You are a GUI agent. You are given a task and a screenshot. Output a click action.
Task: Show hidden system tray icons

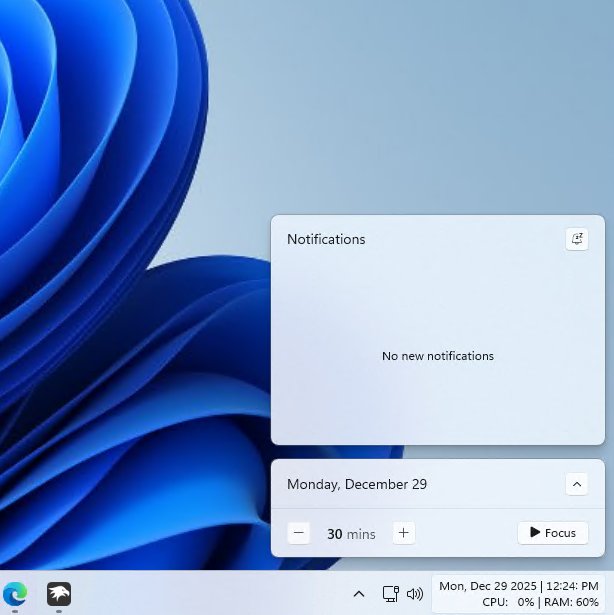(x=359, y=594)
